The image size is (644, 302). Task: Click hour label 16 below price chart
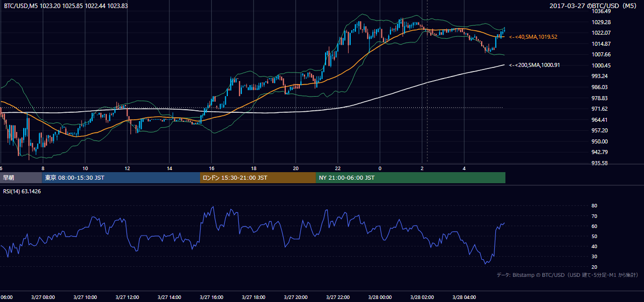[x=211, y=168]
